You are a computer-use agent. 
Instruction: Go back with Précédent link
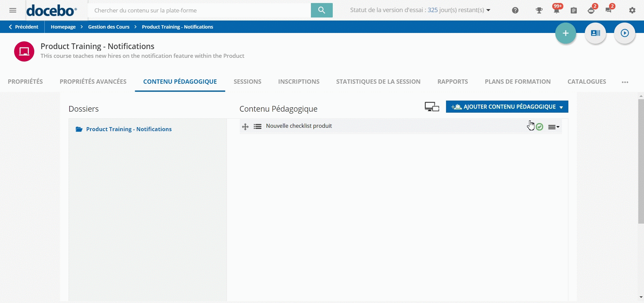[24, 27]
